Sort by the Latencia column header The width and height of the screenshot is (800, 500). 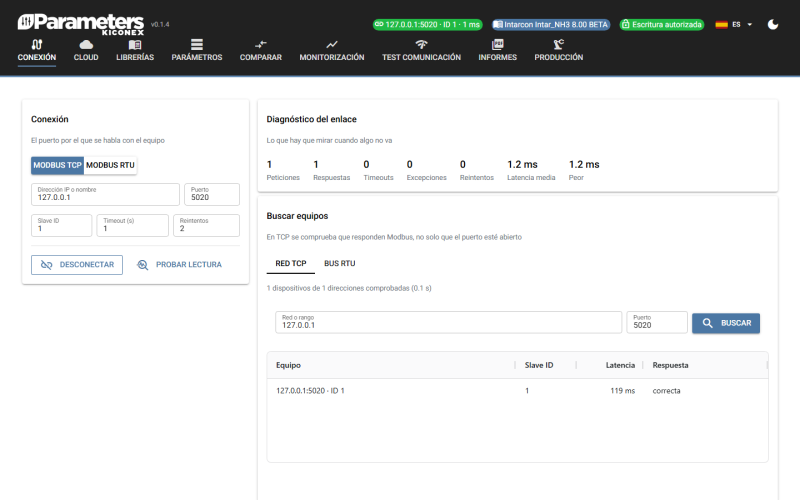pos(620,365)
